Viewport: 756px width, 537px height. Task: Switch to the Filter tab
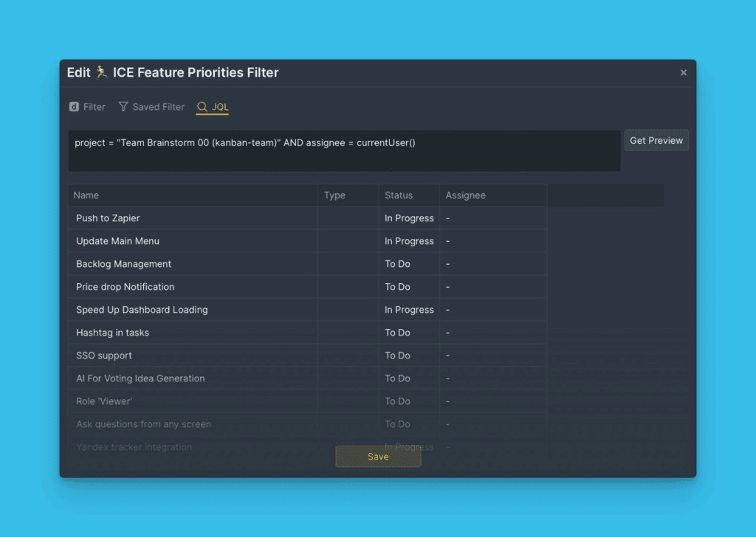coord(88,107)
